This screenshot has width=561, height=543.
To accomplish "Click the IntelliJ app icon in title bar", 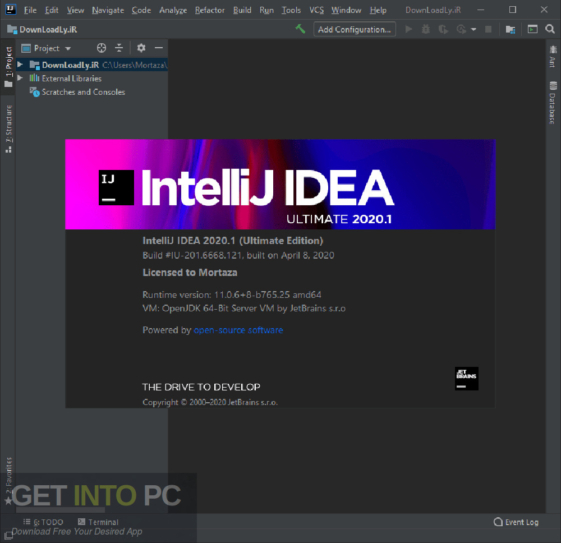I will pyautogui.click(x=11, y=9).
